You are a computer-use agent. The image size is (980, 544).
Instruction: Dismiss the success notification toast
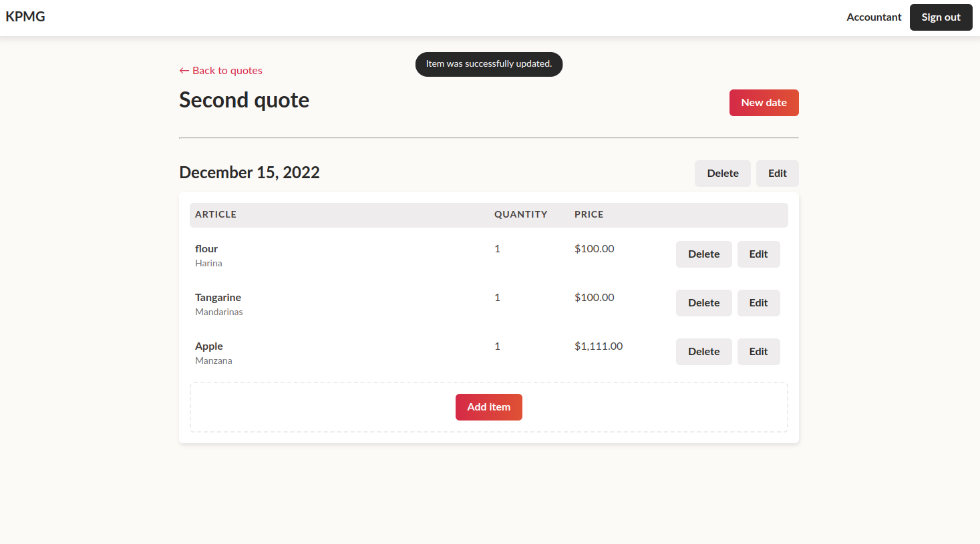pyautogui.click(x=488, y=64)
